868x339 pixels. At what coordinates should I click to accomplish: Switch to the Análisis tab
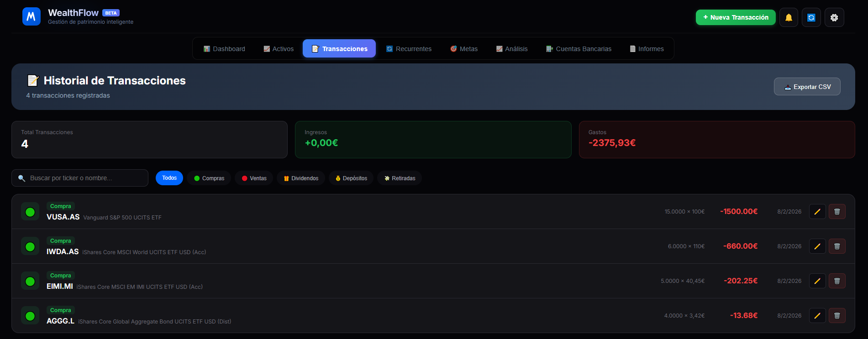click(512, 49)
